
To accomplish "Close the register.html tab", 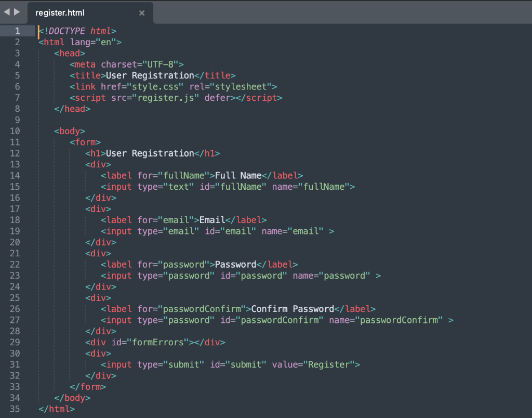I will pos(141,13).
